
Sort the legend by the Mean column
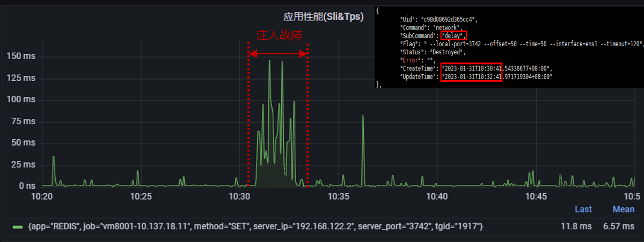pyautogui.click(x=623, y=209)
